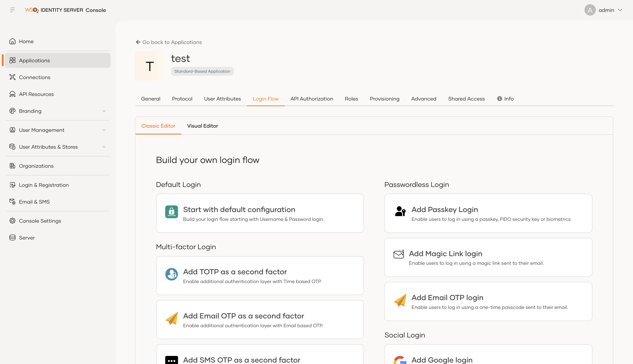633x364 pixels.
Task: Expand the User Management chevron
Action: (x=104, y=130)
